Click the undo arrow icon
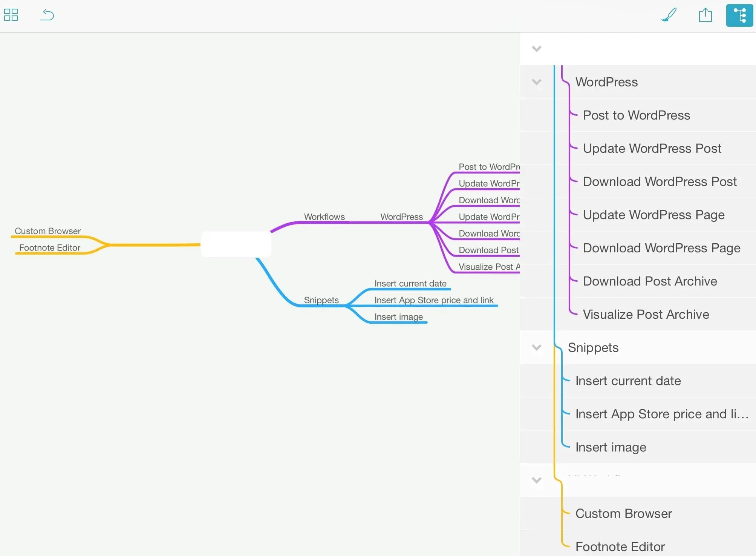This screenshot has width=756, height=556. coord(47,15)
